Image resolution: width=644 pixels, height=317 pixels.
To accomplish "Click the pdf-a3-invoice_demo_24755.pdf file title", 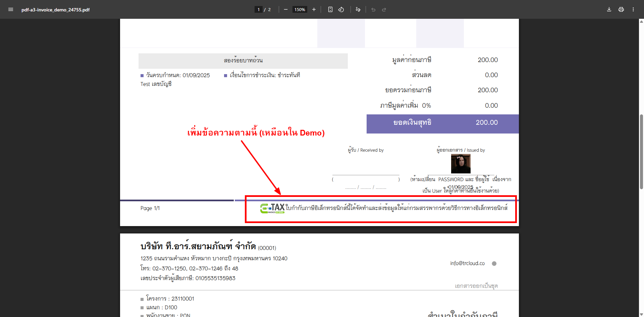I will pos(56,10).
